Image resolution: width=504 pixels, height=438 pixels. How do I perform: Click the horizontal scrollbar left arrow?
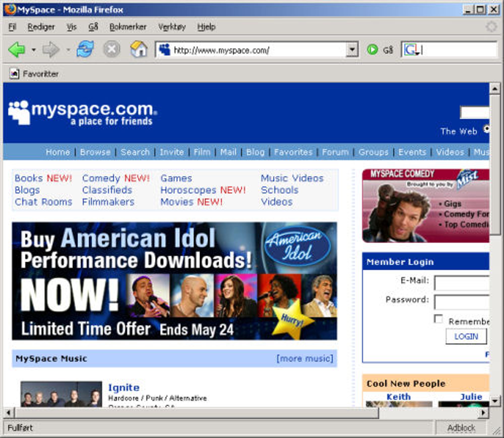point(9,413)
